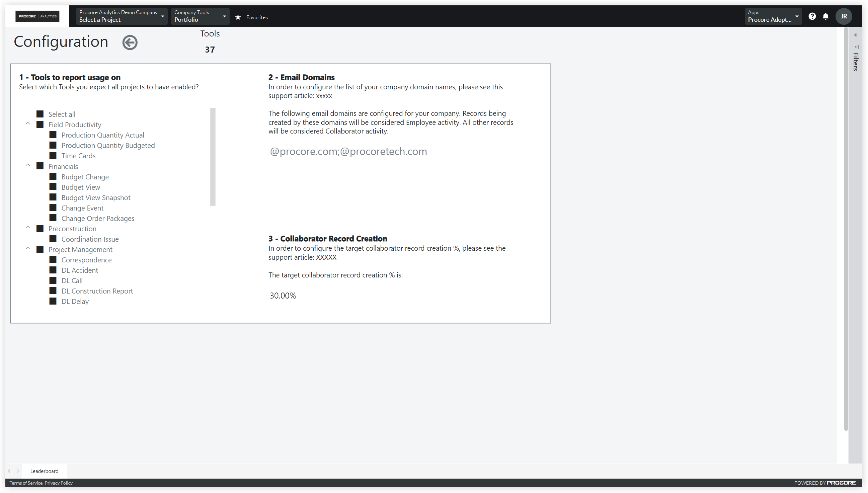Screen dimensions: 868x493
Task: Open the Filters panel
Action: (856, 62)
